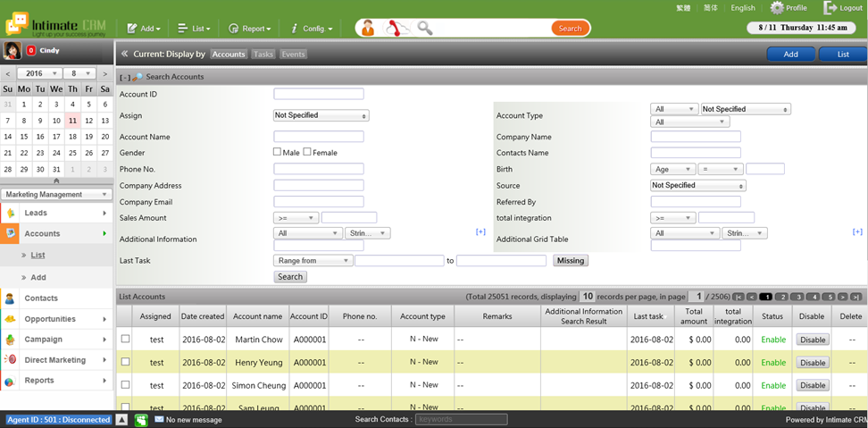Select day 11 in the calendar
This screenshot has width=868, height=428.
(x=72, y=120)
